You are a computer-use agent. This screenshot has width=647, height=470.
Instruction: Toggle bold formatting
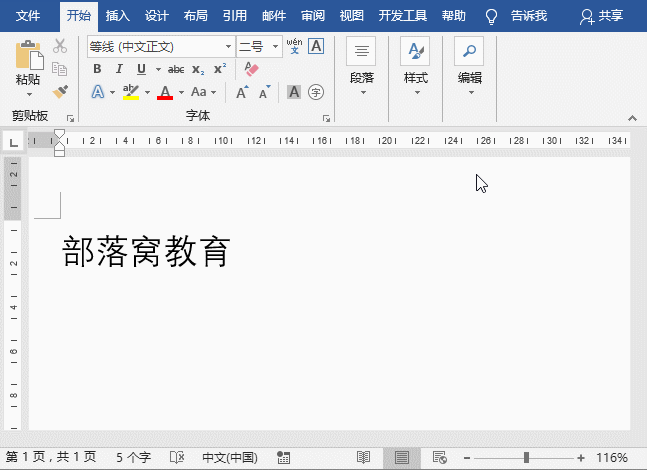pyautogui.click(x=97, y=69)
